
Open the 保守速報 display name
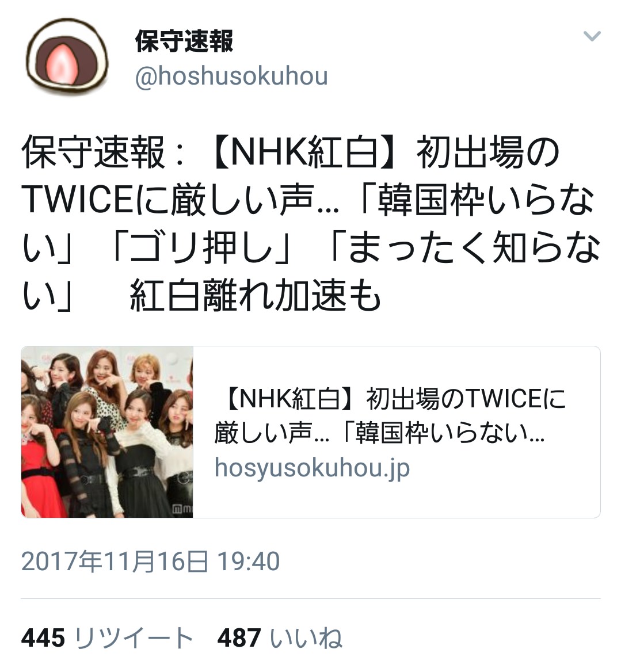[x=184, y=41]
